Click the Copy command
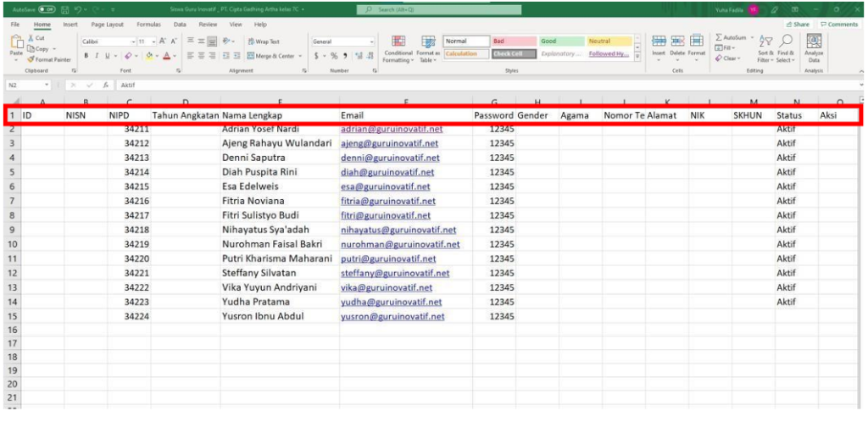The image size is (868, 422). click(x=38, y=48)
